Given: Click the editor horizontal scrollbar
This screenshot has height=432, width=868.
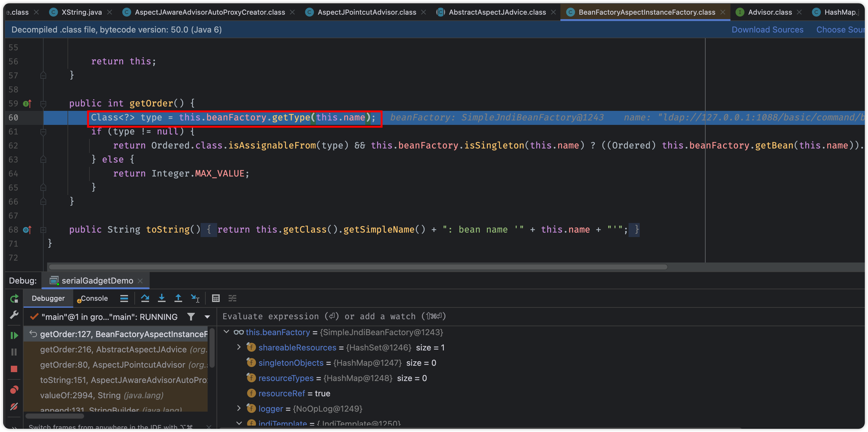Looking at the screenshot, I should tap(358, 267).
